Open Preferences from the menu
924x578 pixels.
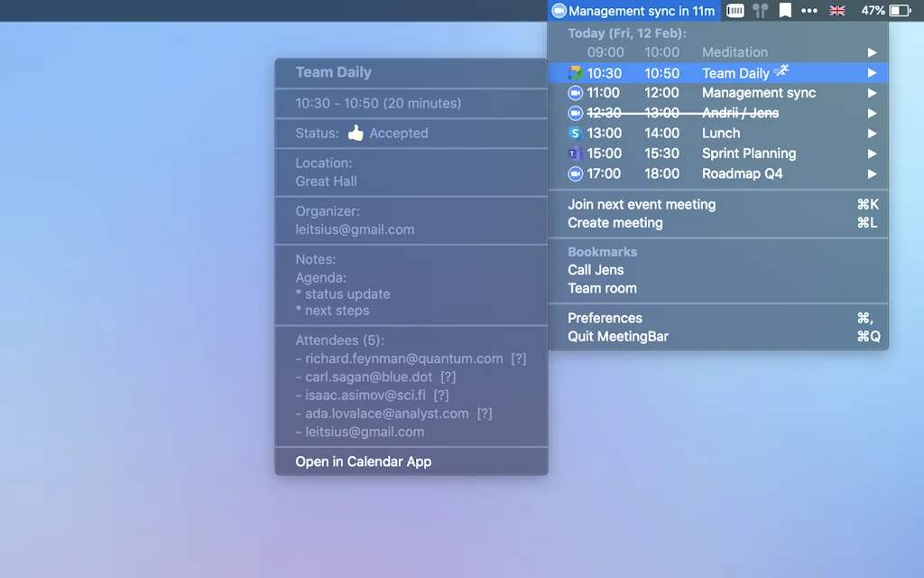coord(604,318)
